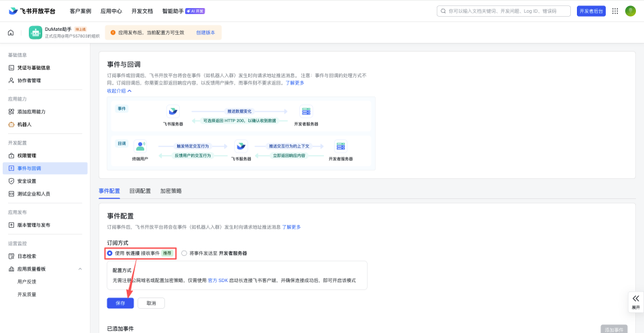The image size is (644, 333).
Task: Open 权限管理 sidebar item
Action: point(27,155)
